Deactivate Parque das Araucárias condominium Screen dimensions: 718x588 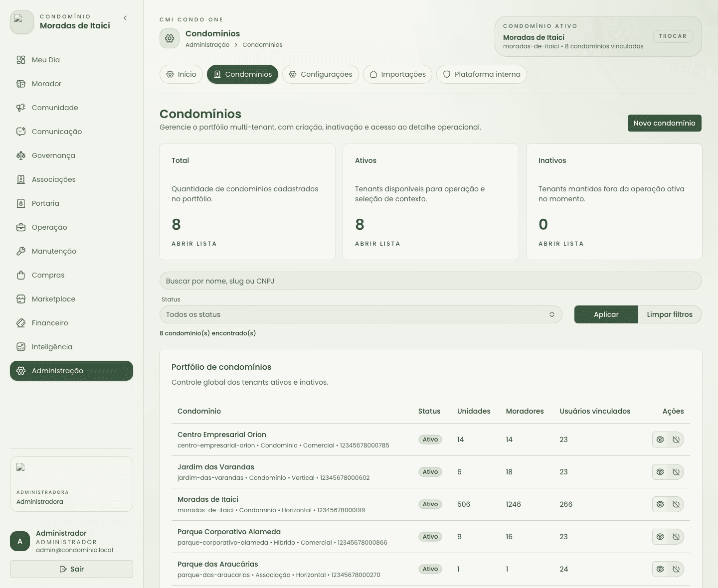click(676, 569)
